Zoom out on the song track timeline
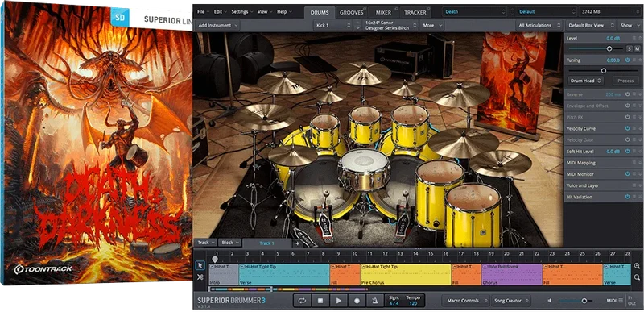The image size is (644, 312). (637, 277)
